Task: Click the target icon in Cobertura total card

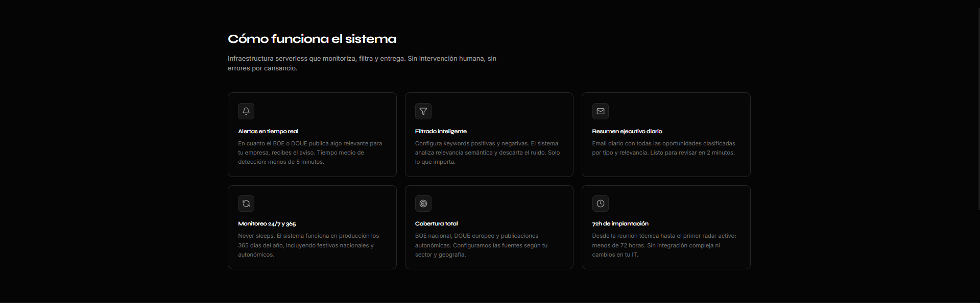Action: [423, 204]
